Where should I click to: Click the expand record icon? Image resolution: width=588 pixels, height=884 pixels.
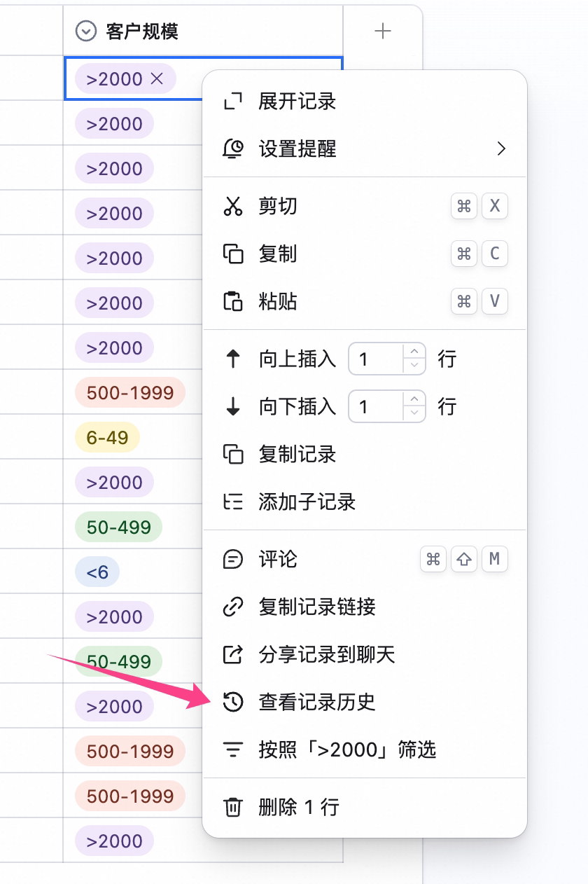(232, 102)
